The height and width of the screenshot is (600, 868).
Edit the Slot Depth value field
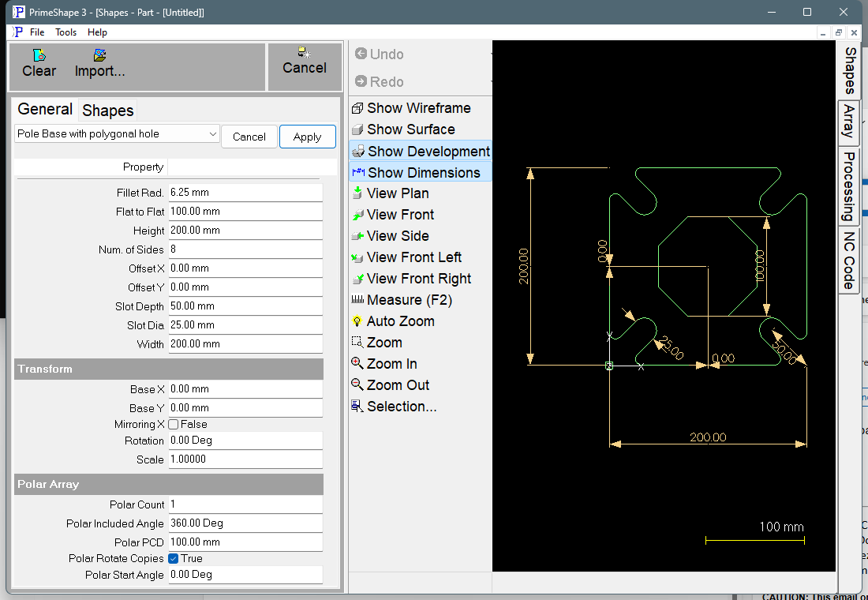[245, 306]
